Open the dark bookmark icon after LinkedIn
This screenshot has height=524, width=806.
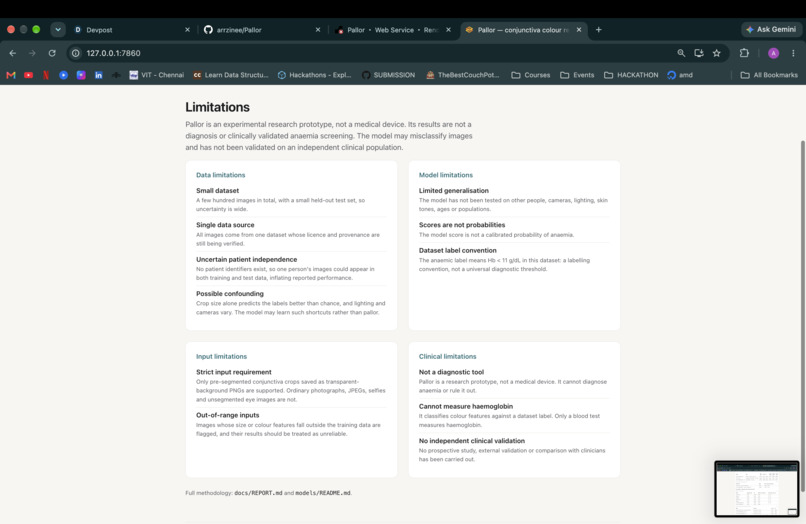pos(116,75)
